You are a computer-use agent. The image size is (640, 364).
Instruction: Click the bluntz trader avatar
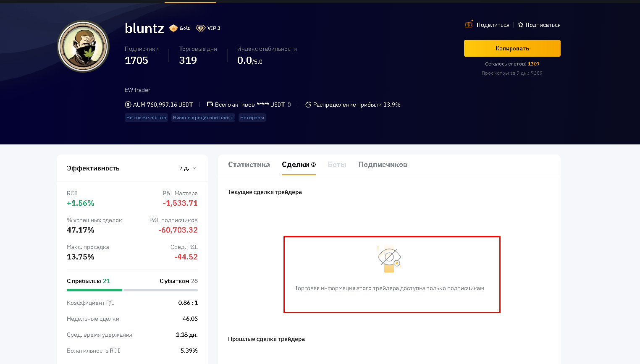[83, 46]
